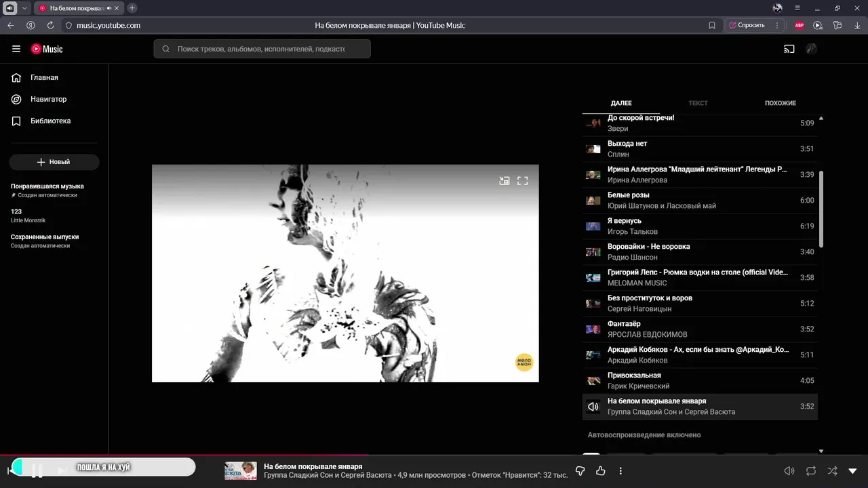Click the address bar showing music.youtube.com

pos(109,25)
